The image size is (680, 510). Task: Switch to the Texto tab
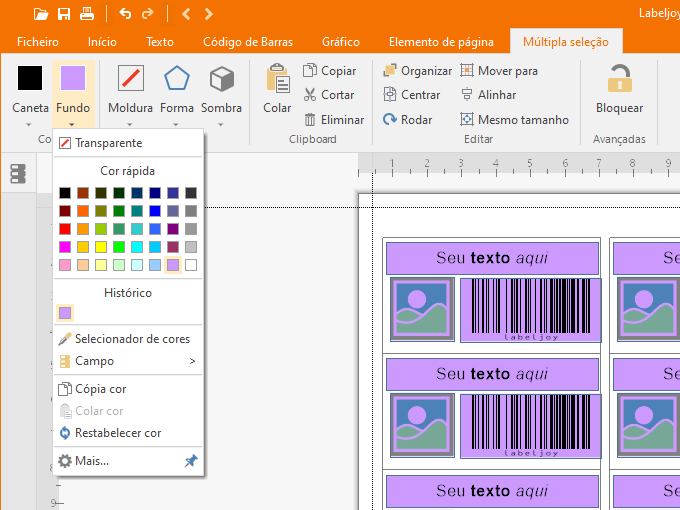[x=160, y=42]
